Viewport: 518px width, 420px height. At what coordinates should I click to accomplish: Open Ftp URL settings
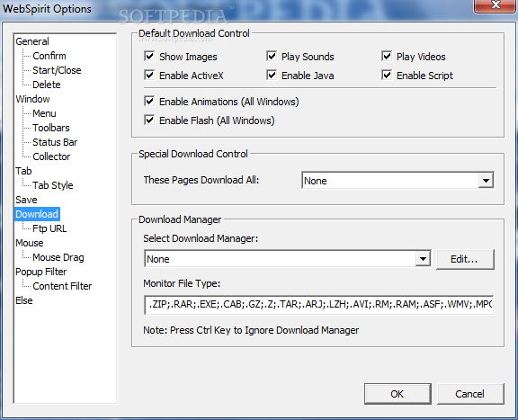49,228
